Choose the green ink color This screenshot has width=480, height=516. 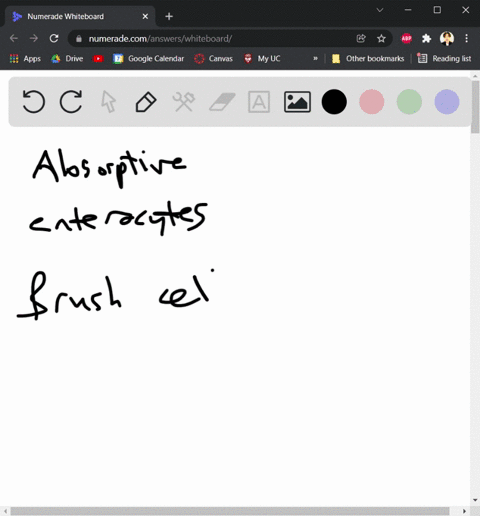409,102
